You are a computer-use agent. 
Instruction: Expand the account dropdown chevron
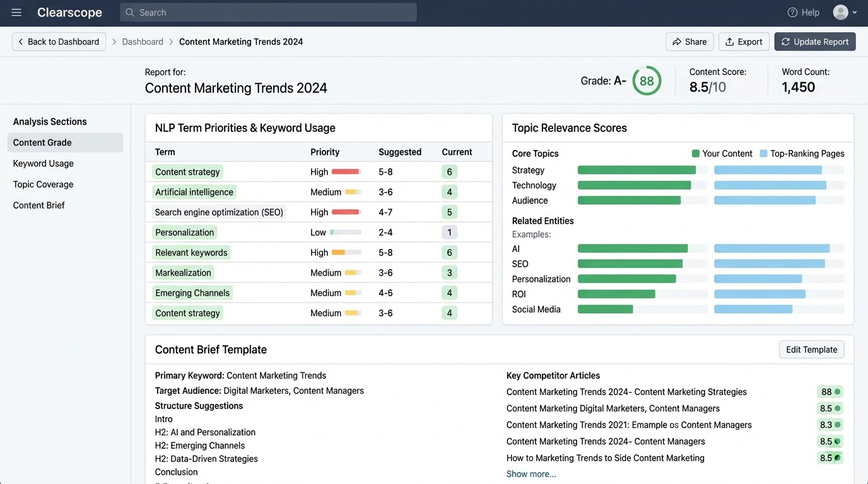coord(855,13)
